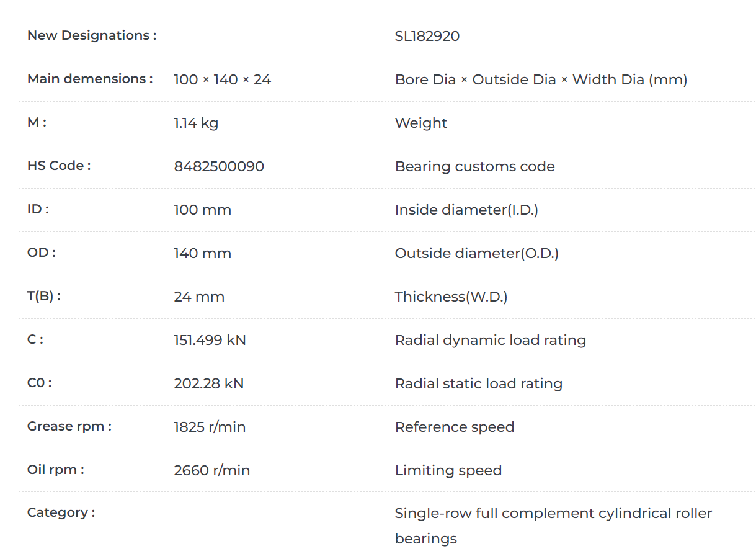Click the 151.499 kN dynamic load value
This screenshot has height=559, width=756.
[210, 340]
